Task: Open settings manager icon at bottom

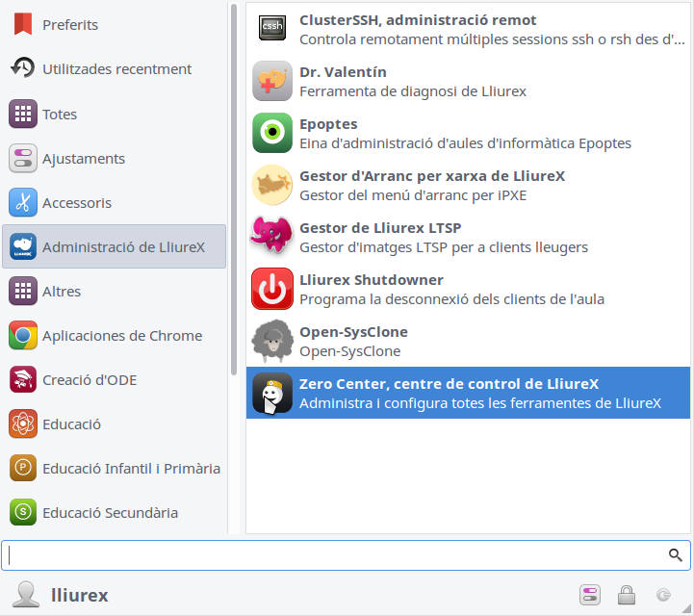Action: point(590,595)
